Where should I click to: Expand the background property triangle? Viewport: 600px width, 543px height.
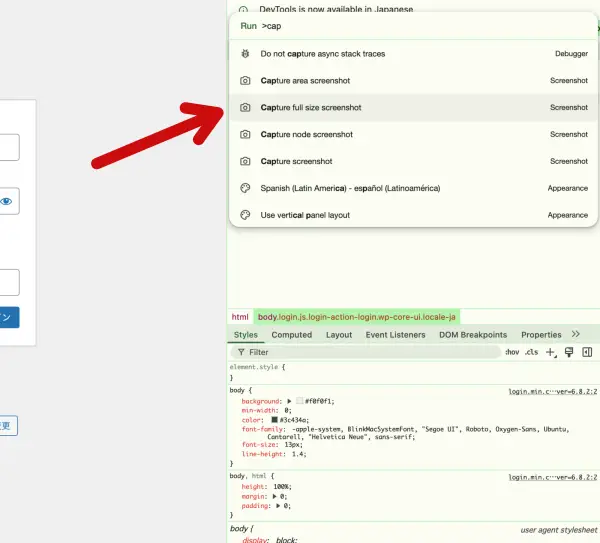coord(289,400)
